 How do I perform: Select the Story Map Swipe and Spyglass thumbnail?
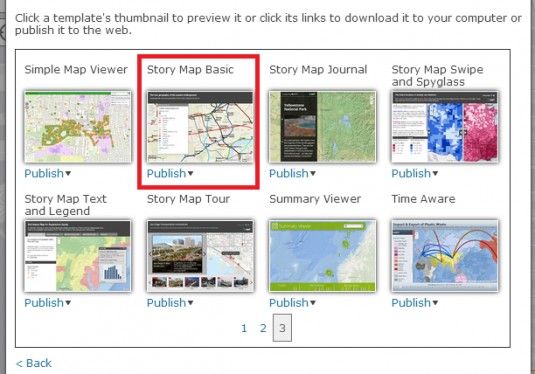coord(445,127)
